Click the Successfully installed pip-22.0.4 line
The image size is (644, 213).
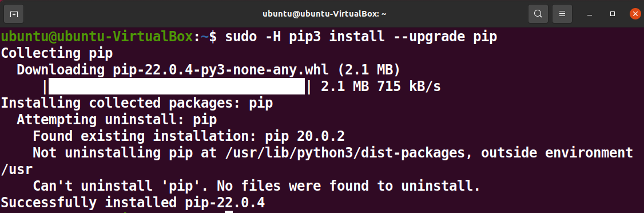[x=133, y=203]
